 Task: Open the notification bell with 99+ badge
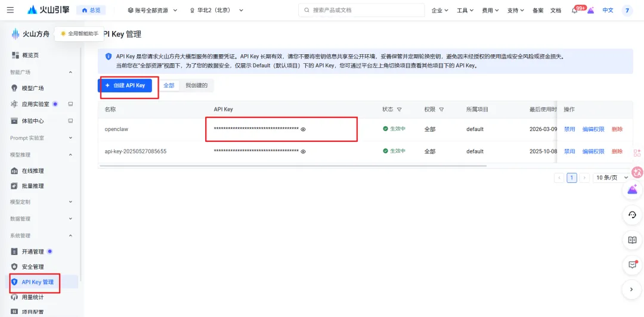575,10
